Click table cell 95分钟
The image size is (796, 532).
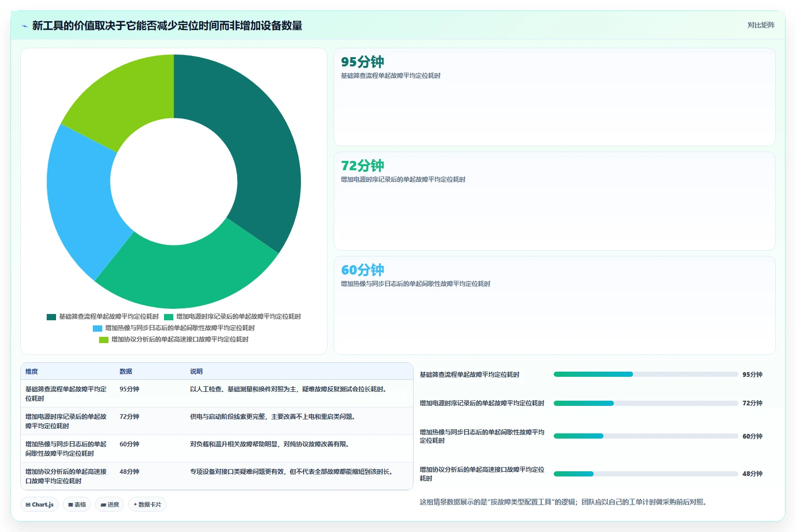[x=129, y=389]
